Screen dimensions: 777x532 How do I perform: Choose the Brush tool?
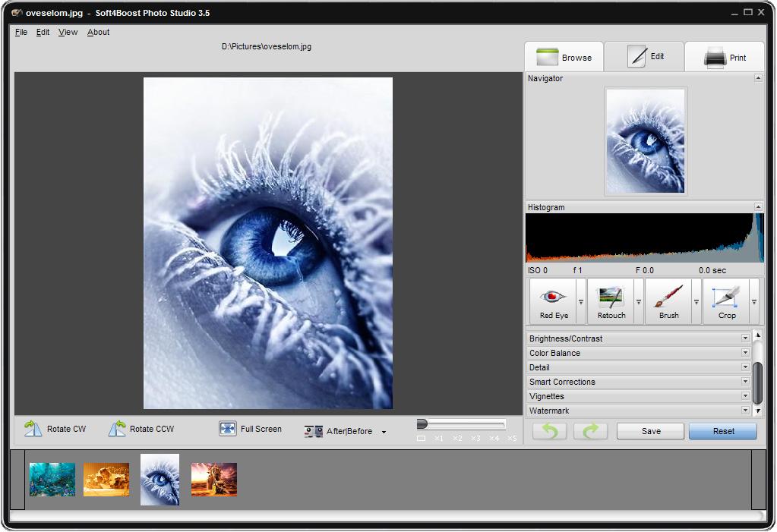tap(668, 301)
